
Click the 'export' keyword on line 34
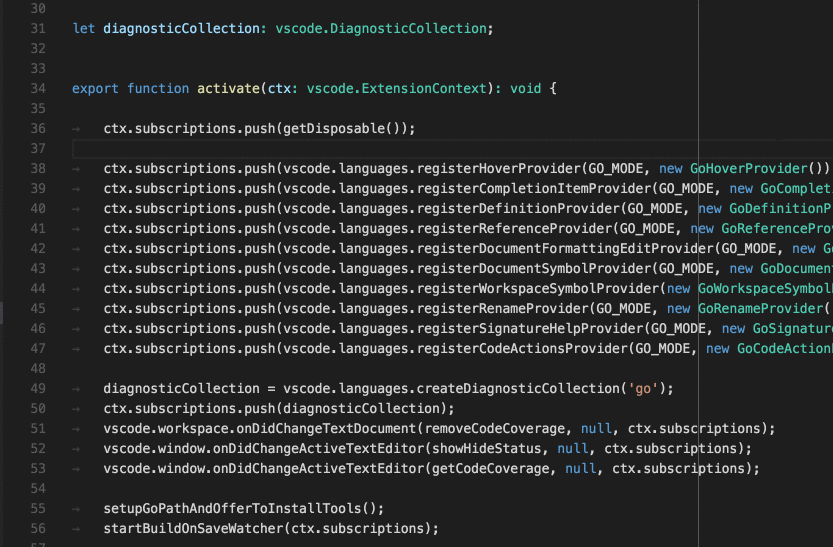pos(95,89)
